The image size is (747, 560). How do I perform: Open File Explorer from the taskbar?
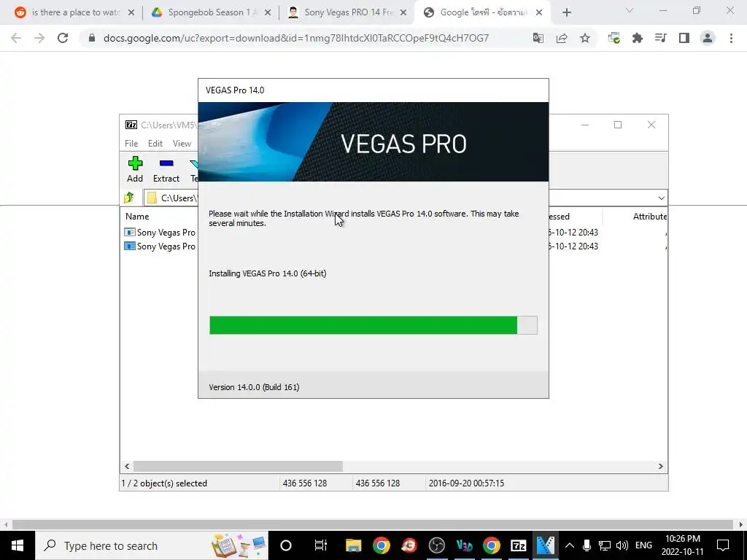[x=354, y=545]
